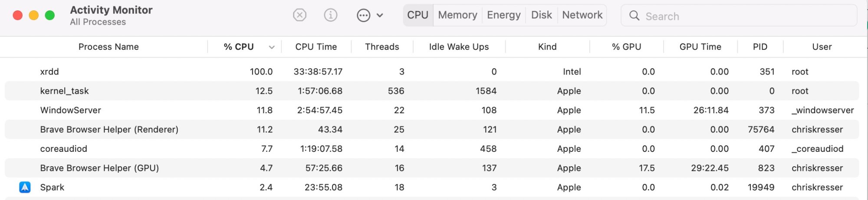Sort by the Process Name column
The image size is (868, 200).
[x=108, y=47]
